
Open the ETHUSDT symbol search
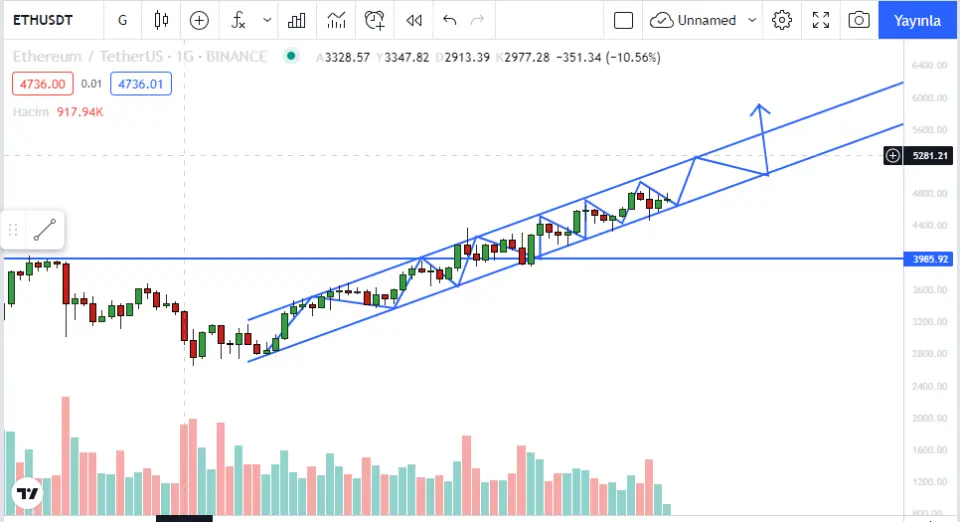pyautogui.click(x=46, y=20)
